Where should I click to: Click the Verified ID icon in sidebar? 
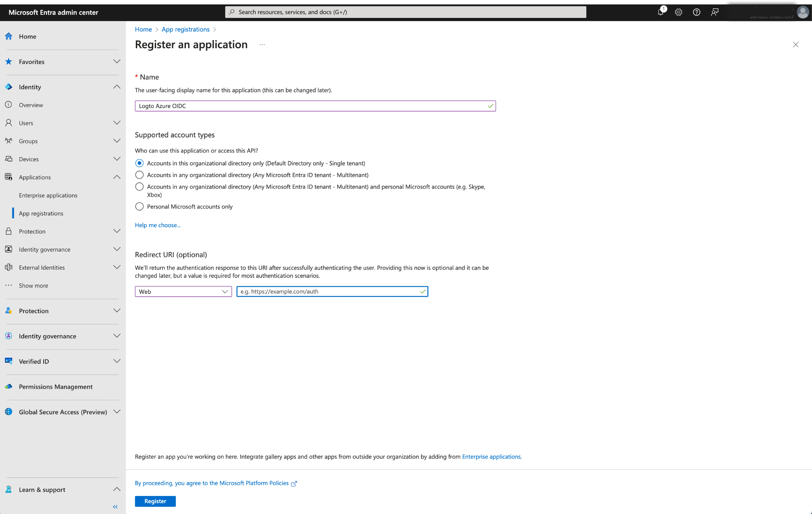point(9,361)
